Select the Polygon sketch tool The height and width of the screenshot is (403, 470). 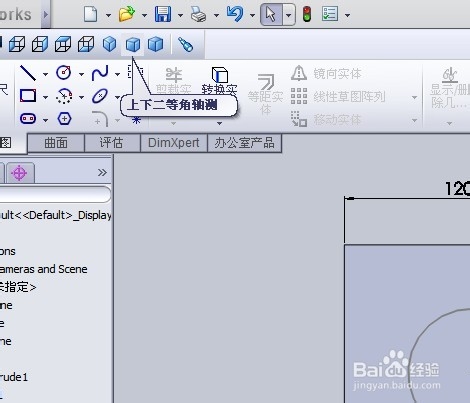click(x=64, y=118)
